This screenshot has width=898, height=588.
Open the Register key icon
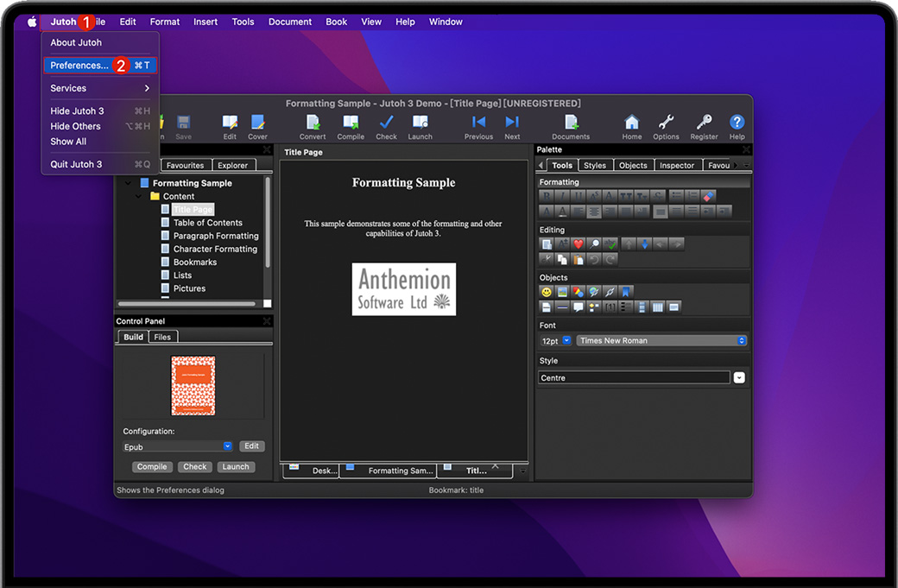point(704,123)
